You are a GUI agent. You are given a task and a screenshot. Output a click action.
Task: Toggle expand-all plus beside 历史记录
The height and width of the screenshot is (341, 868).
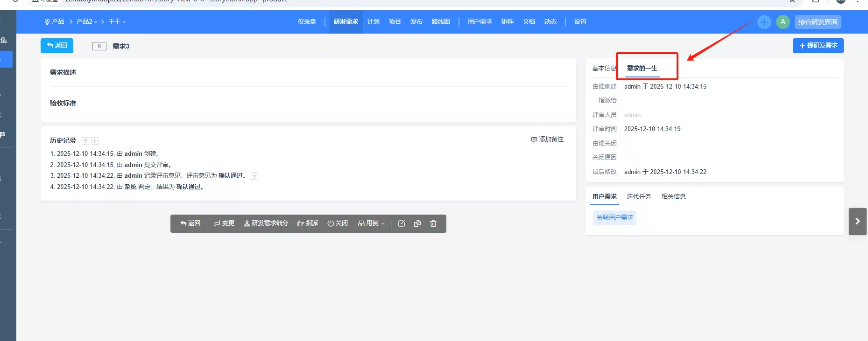point(95,141)
